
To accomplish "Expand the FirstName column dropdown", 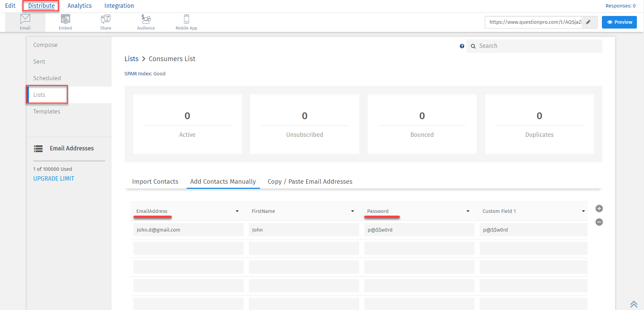I will 352,211.
